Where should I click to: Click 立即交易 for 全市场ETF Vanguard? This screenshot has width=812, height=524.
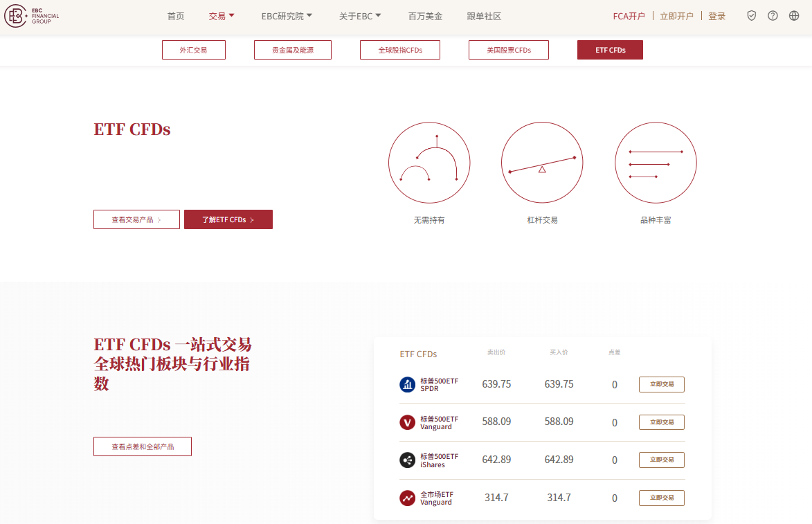point(661,498)
